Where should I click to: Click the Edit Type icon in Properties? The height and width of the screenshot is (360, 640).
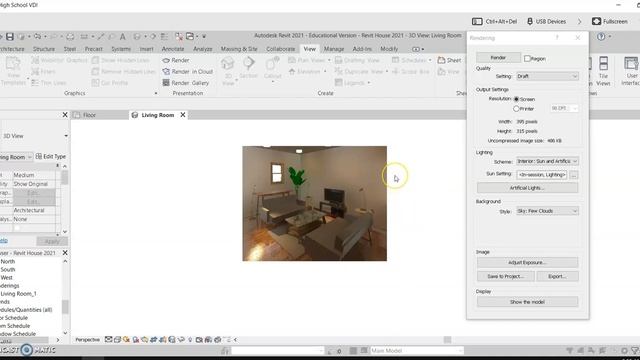click(39, 156)
